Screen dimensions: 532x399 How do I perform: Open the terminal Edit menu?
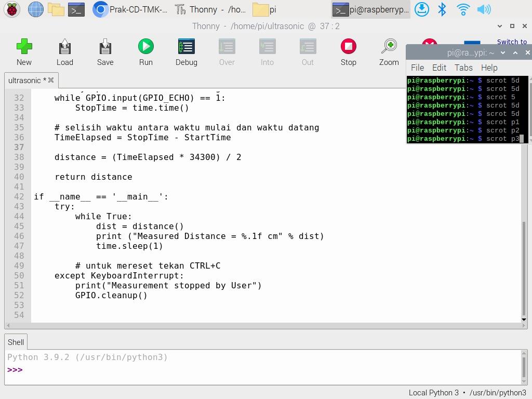439,68
